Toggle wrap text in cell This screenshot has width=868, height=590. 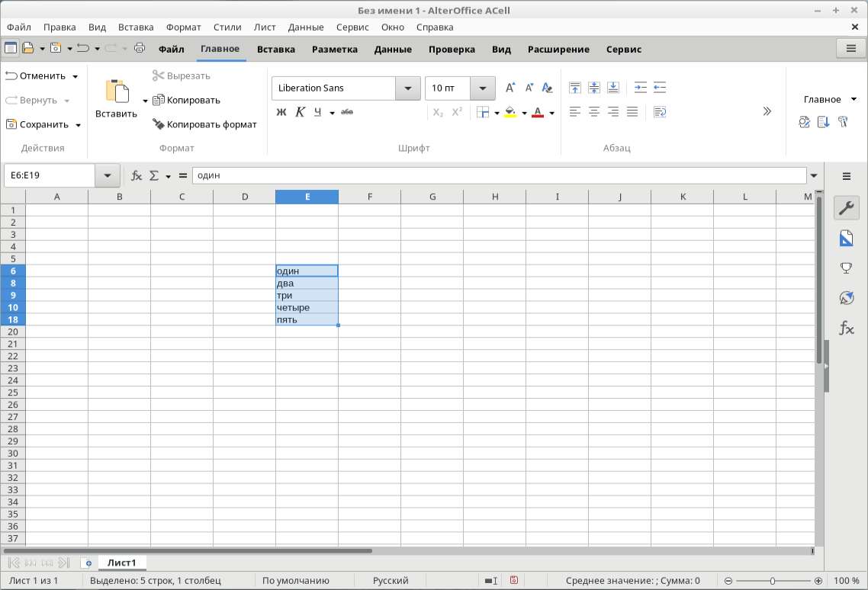(660, 112)
